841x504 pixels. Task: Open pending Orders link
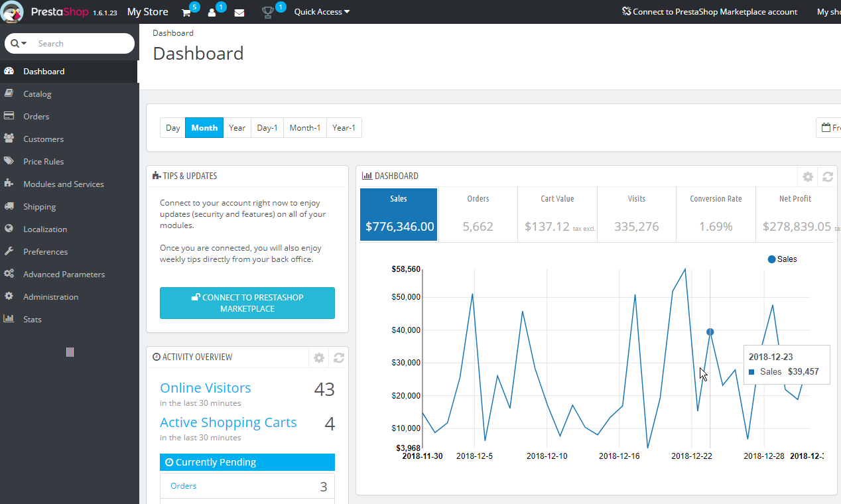(184, 486)
